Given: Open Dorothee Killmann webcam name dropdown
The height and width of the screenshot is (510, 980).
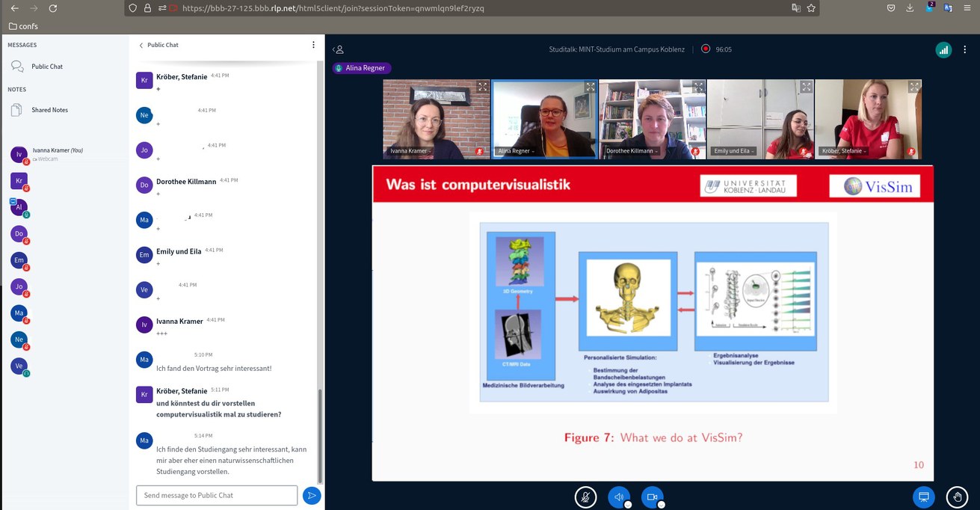Looking at the screenshot, I should (x=632, y=151).
